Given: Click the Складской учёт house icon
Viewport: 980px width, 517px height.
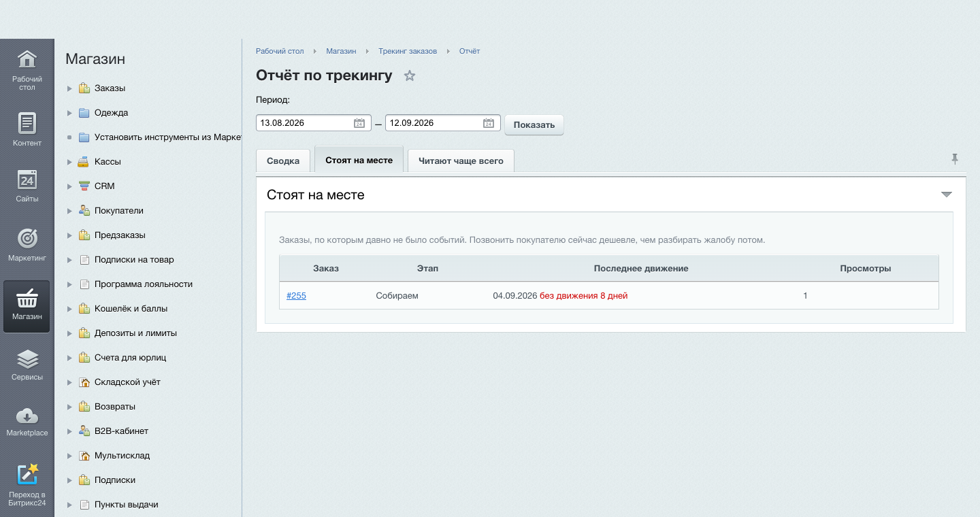Looking at the screenshot, I should point(84,382).
